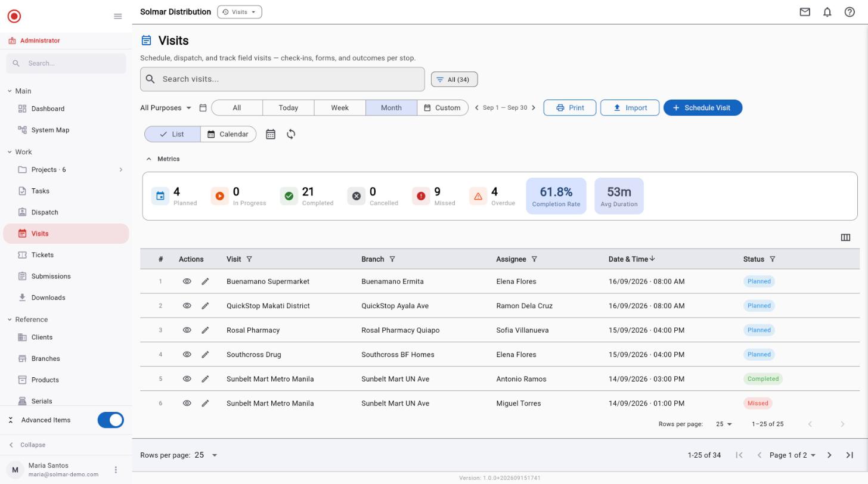Screen dimensions: 868x484
Task: Select the Custom date tab
Action: (x=442, y=108)
